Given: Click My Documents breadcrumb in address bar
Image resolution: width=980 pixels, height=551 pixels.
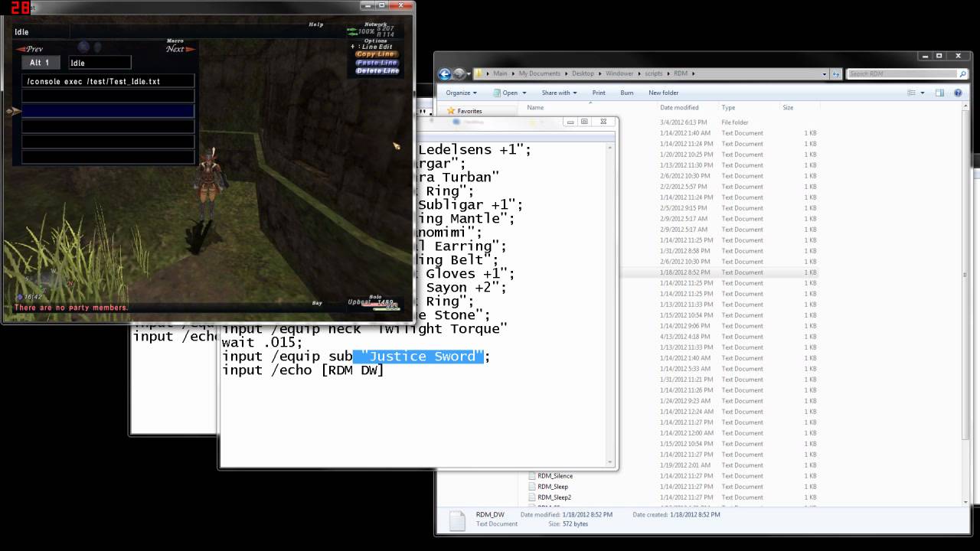Looking at the screenshot, I should 539,73.
